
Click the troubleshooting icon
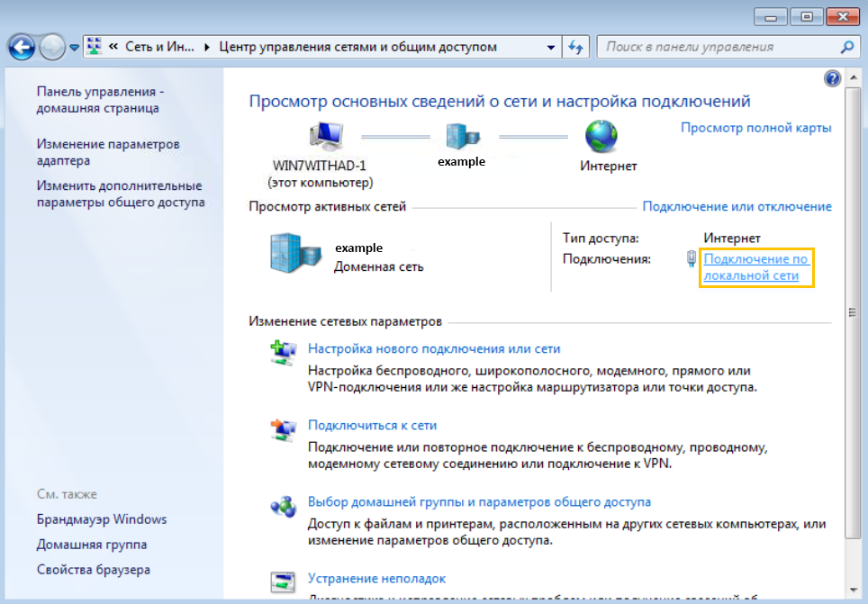coord(284,581)
